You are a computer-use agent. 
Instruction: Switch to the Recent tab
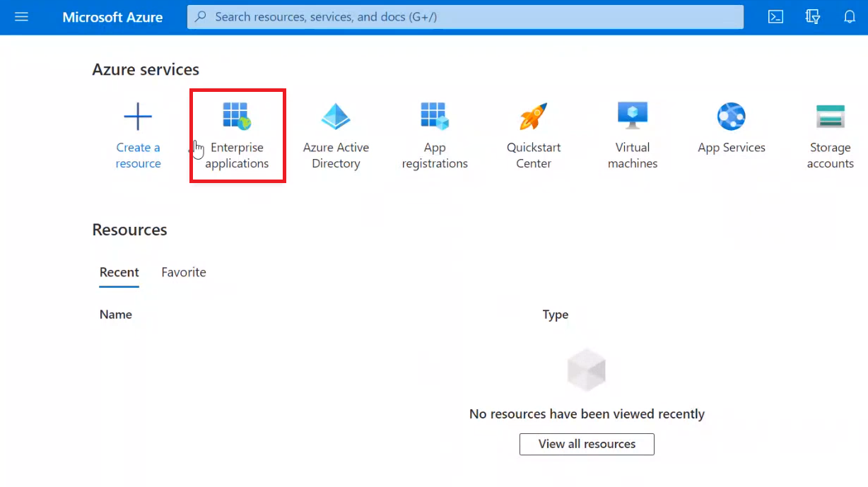(x=119, y=272)
